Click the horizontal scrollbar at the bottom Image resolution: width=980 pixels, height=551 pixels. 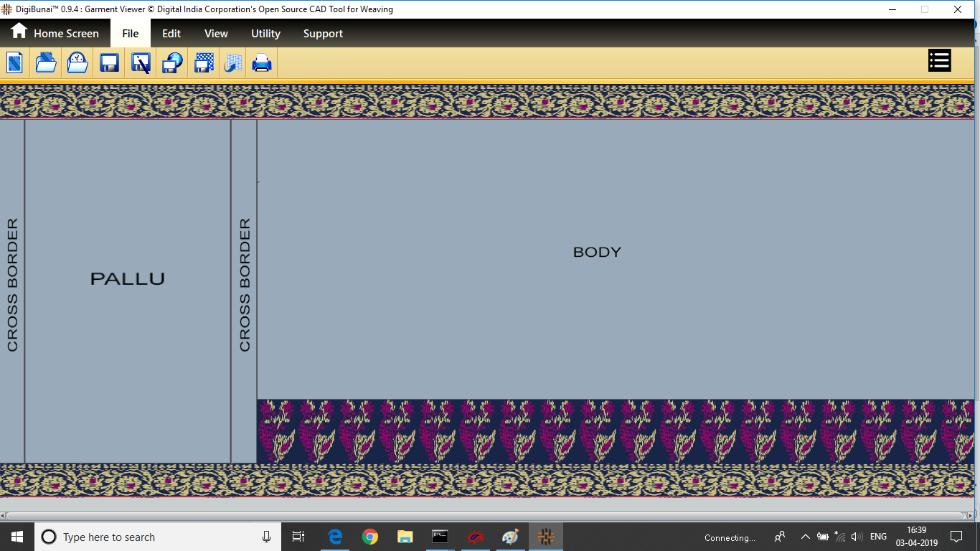484,516
